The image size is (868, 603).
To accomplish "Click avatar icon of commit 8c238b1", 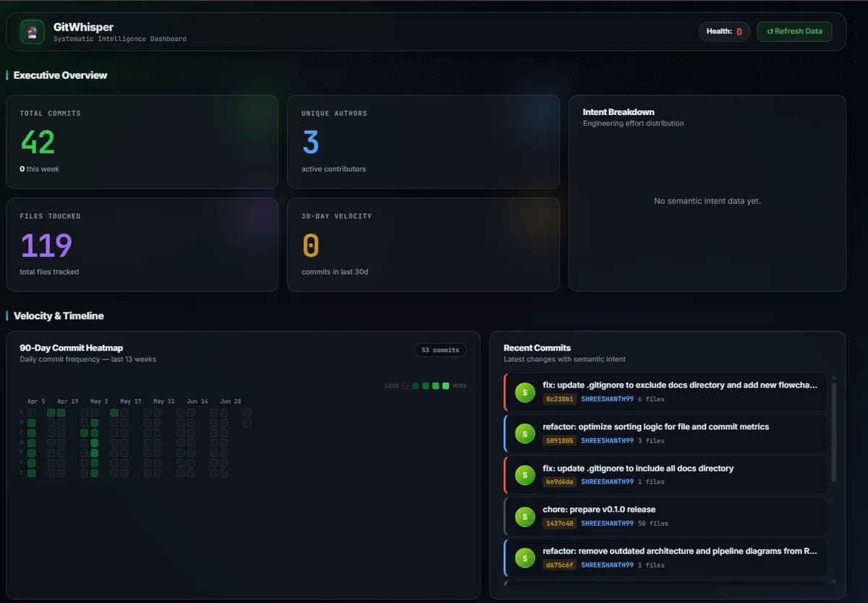I will [x=524, y=392].
